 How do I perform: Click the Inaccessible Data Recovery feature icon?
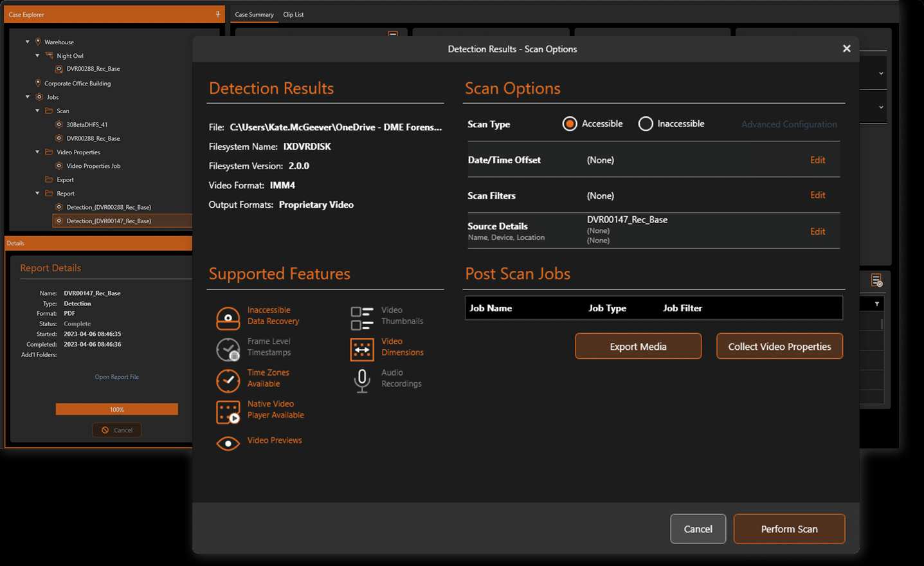228,317
